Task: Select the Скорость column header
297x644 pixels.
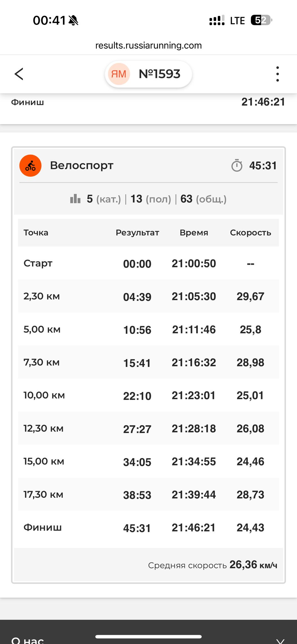Action: click(x=250, y=233)
